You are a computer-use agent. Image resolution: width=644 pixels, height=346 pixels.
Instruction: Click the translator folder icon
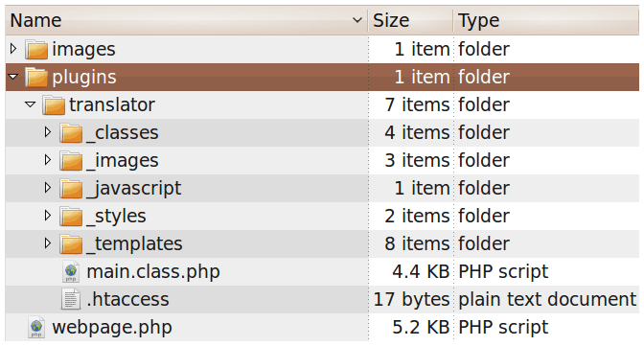click(x=54, y=105)
